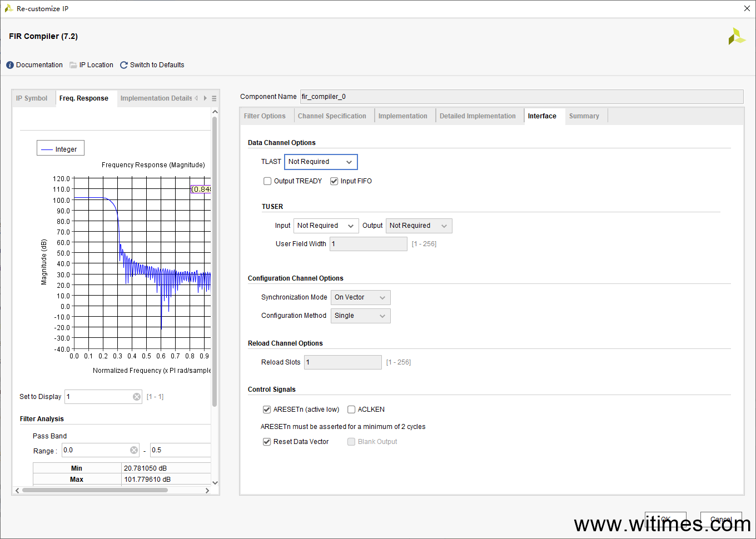
Task: Uncheck the Reset Data Vector checkbox
Action: click(267, 442)
